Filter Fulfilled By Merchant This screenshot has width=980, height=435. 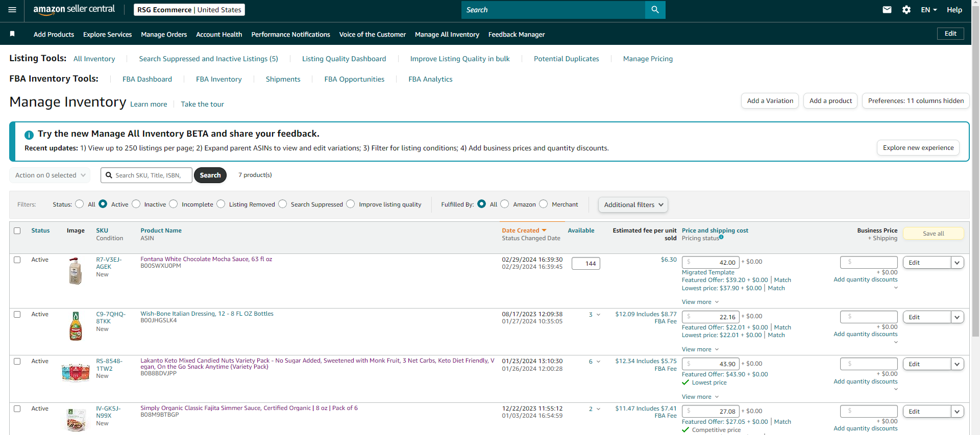point(543,204)
